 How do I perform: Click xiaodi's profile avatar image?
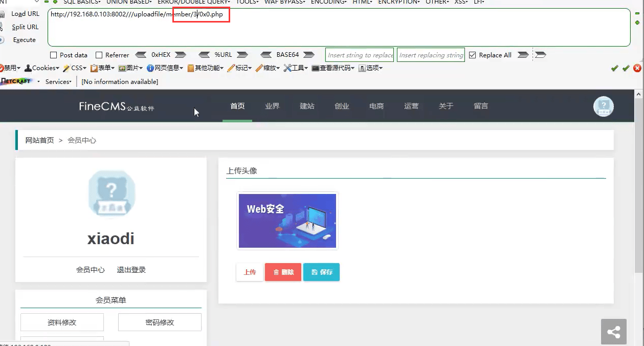(x=112, y=194)
